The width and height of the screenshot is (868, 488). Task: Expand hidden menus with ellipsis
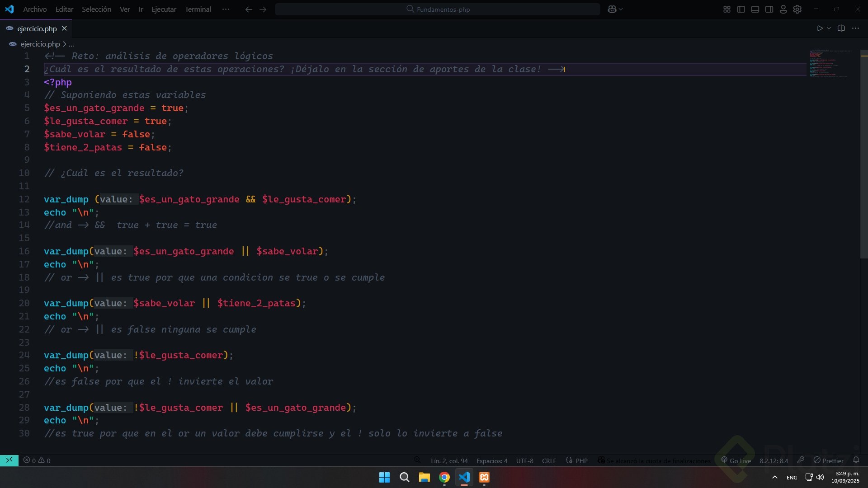click(x=226, y=9)
